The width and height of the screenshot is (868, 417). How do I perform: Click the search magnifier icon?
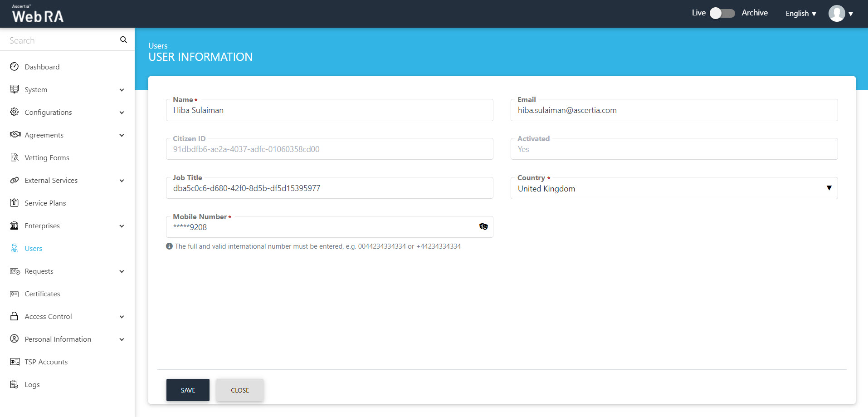[x=123, y=40]
